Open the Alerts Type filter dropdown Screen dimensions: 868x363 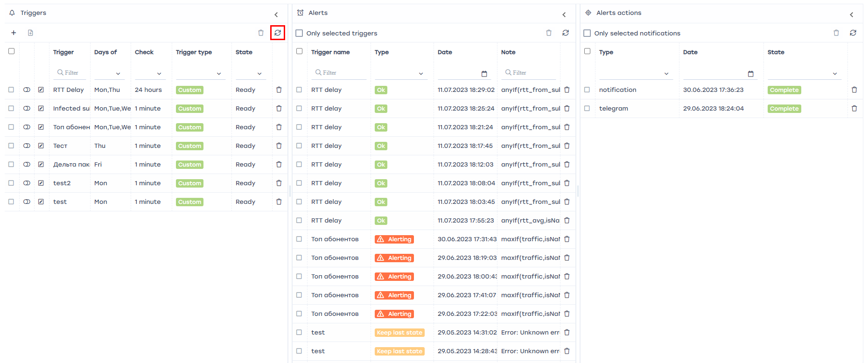click(420, 74)
